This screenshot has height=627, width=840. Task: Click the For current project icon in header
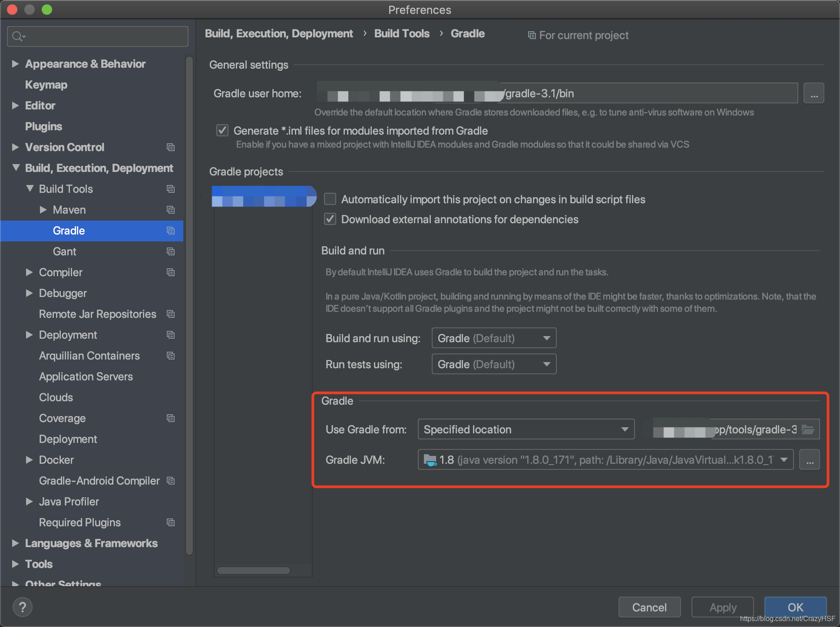pos(532,35)
